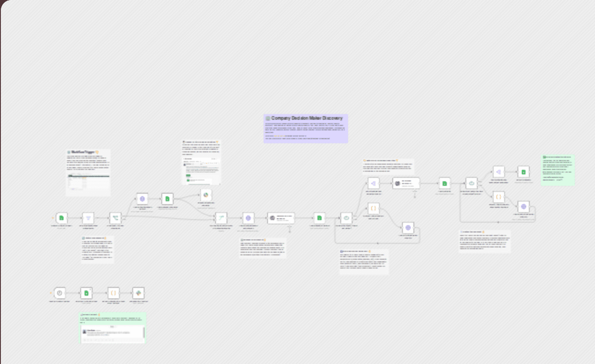Open the second OpenAI node in the upper right chain

[x=406, y=184]
